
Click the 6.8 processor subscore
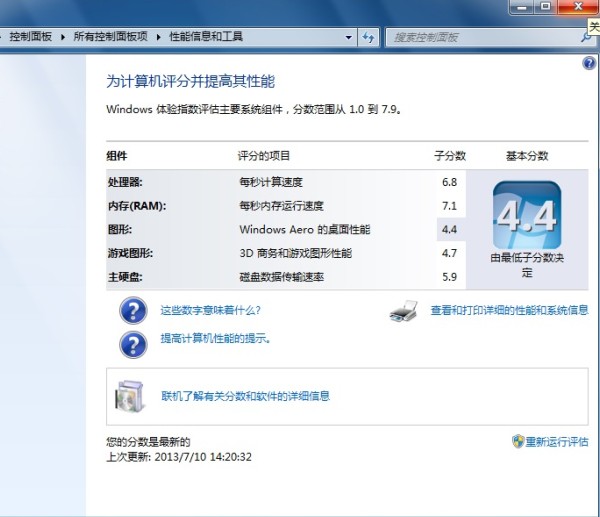tap(449, 182)
